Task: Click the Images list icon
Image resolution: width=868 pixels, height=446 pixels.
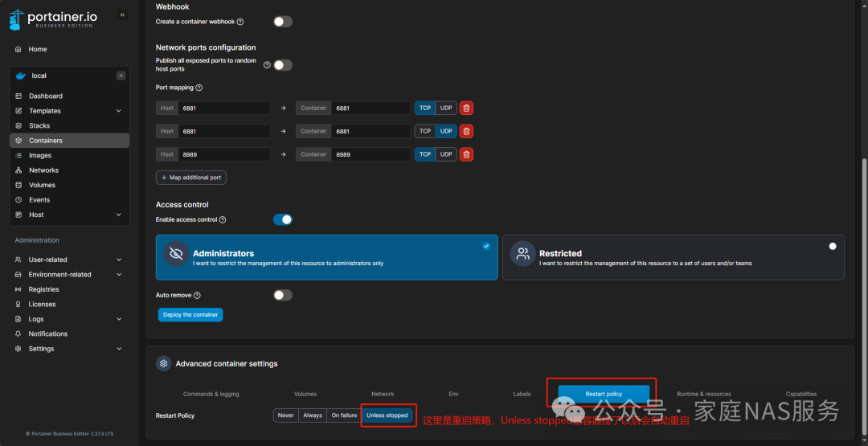Action: [x=18, y=155]
